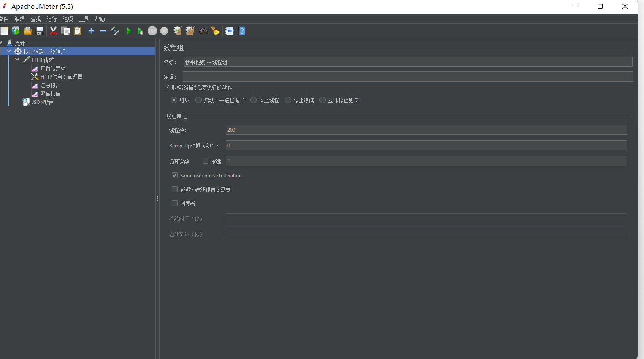The image size is (644, 359).
Task: Click the scissors Cut icon
Action: coord(53,31)
